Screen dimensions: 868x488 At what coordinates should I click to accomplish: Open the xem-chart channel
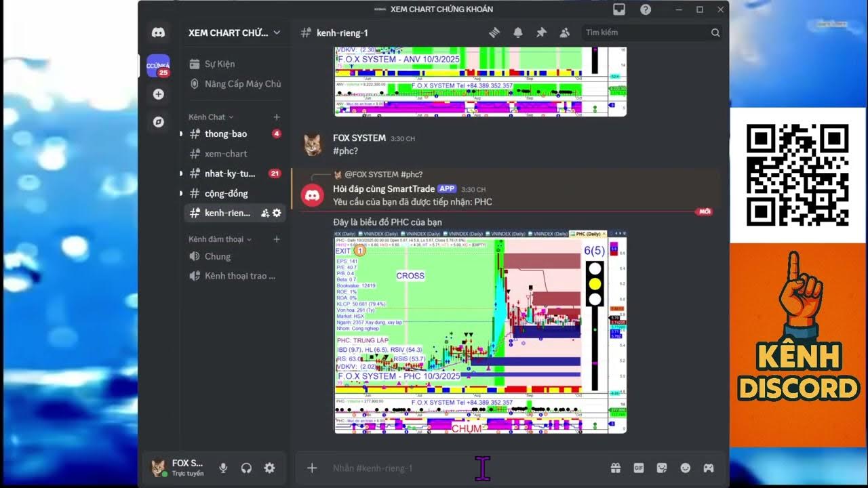[x=234, y=154]
